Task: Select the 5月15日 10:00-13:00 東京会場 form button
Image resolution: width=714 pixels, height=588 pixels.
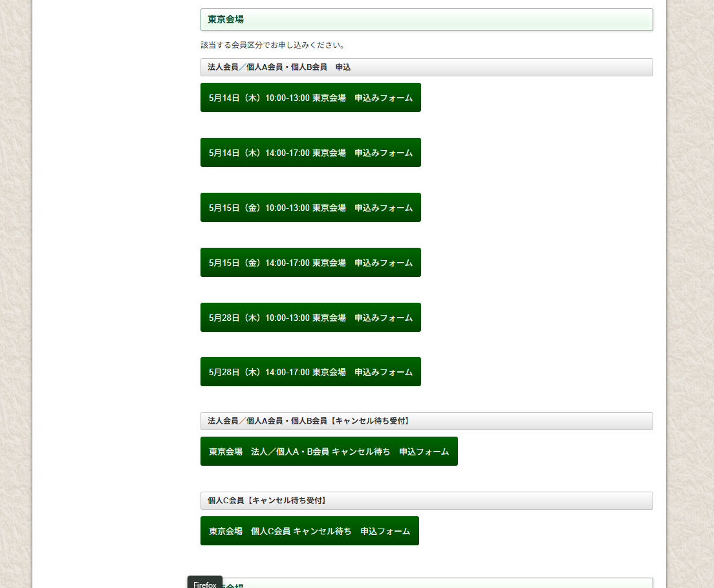Action: point(310,208)
